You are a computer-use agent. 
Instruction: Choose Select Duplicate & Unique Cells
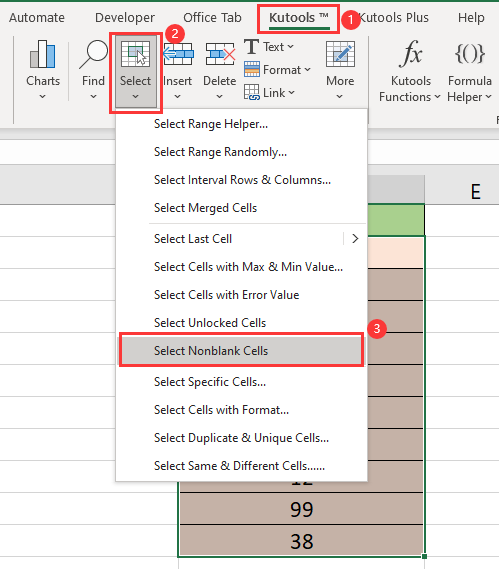pyautogui.click(x=241, y=438)
